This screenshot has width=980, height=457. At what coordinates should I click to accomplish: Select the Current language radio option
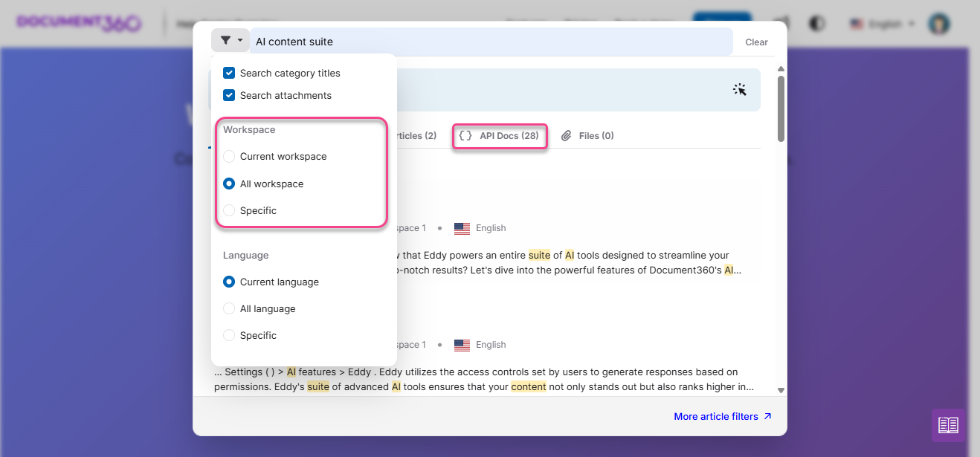[229, 282]
